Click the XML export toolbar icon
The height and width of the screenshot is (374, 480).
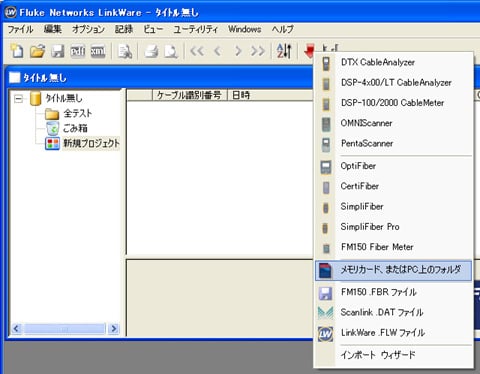point(98,51)
